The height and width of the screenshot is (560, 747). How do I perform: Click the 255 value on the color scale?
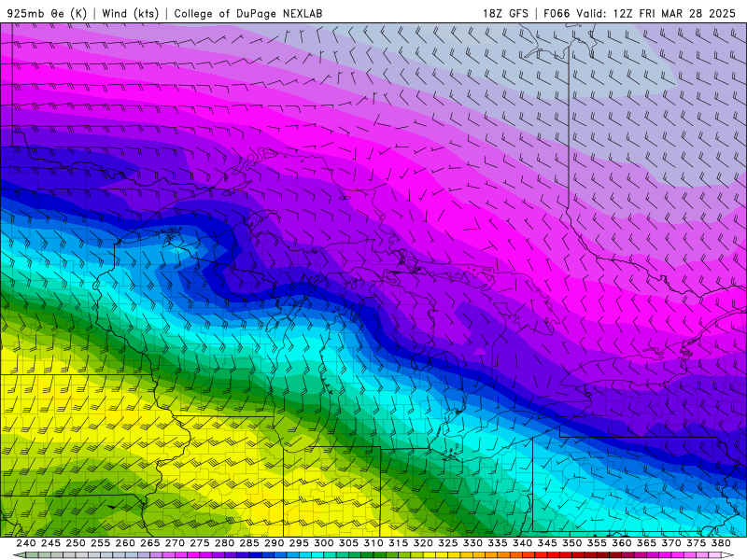100,543
